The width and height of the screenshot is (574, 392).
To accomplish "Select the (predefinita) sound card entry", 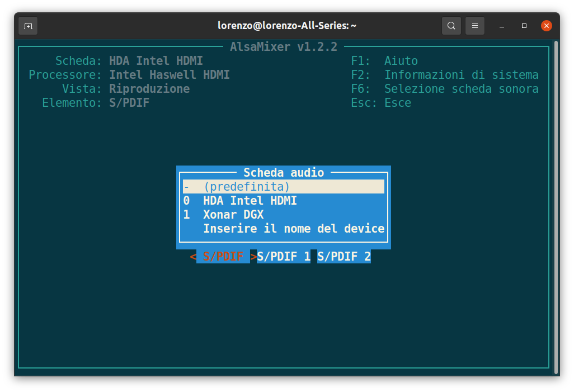I will [284, 187].
